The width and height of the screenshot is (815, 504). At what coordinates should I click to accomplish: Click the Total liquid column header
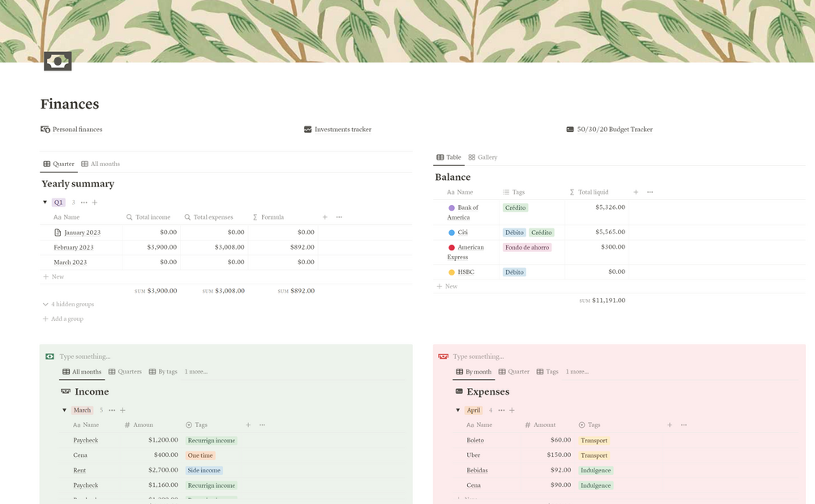(589, 192)
